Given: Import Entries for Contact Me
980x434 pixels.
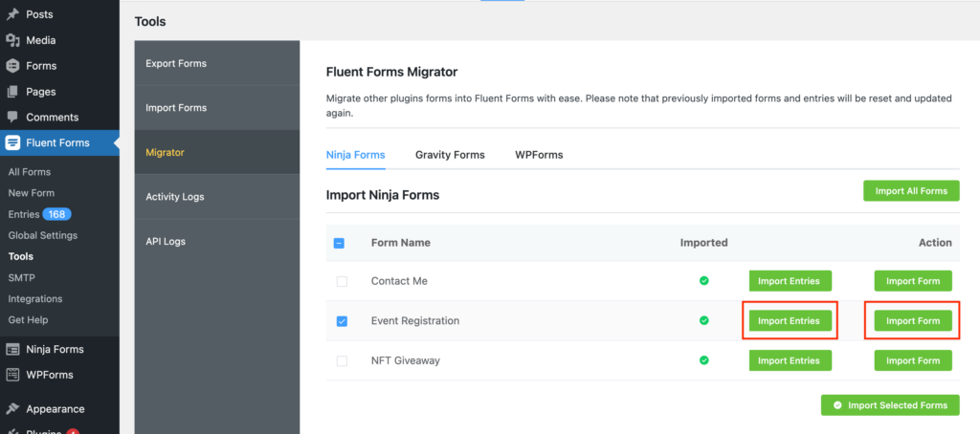Looking at the screenshot, I should [790, 281].
